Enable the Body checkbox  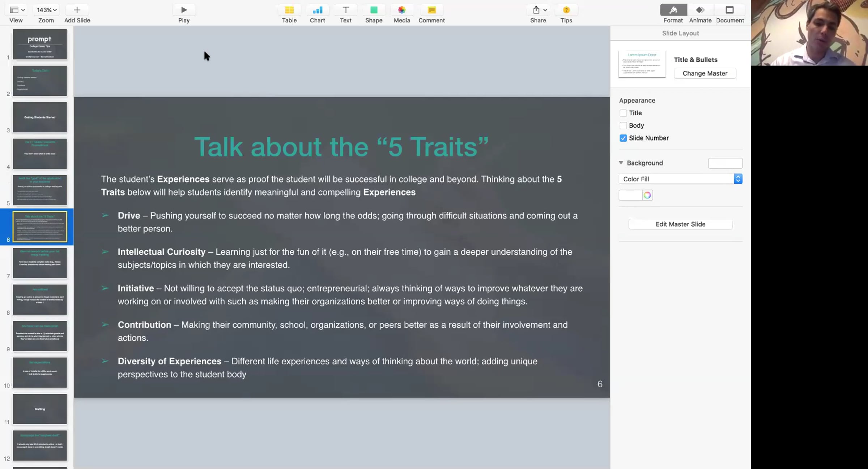(623, 125)
